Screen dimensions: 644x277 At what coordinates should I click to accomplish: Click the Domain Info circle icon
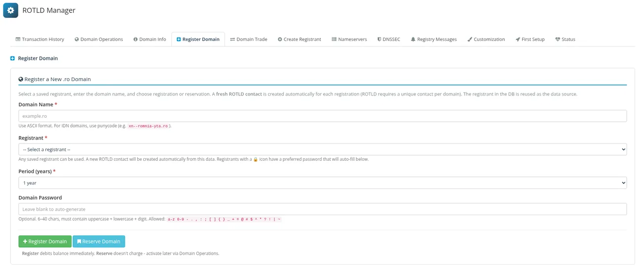pos(135,39)
